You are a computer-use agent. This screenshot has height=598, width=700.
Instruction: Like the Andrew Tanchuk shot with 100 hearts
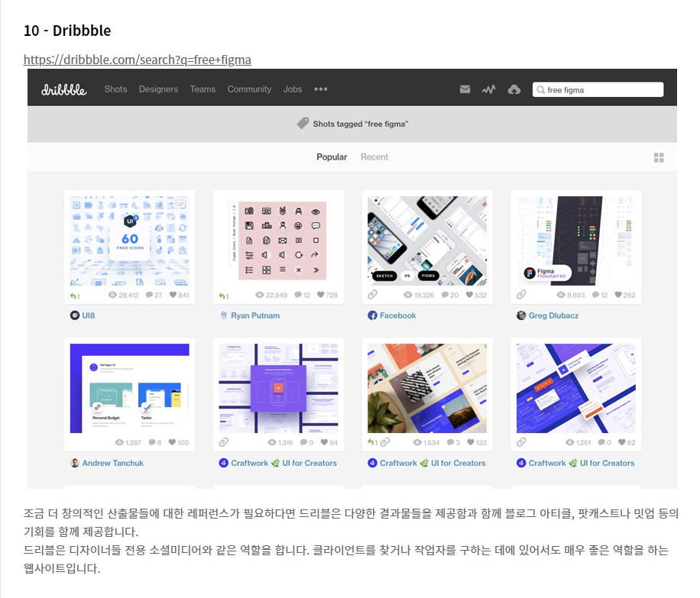pyautogui.click(x=172, y=441)
